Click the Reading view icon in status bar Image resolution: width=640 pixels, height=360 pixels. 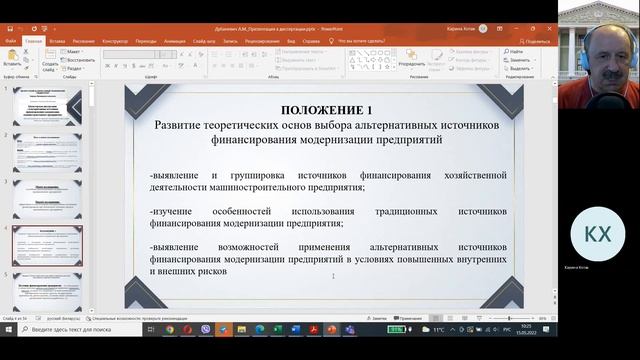[464, 318]
